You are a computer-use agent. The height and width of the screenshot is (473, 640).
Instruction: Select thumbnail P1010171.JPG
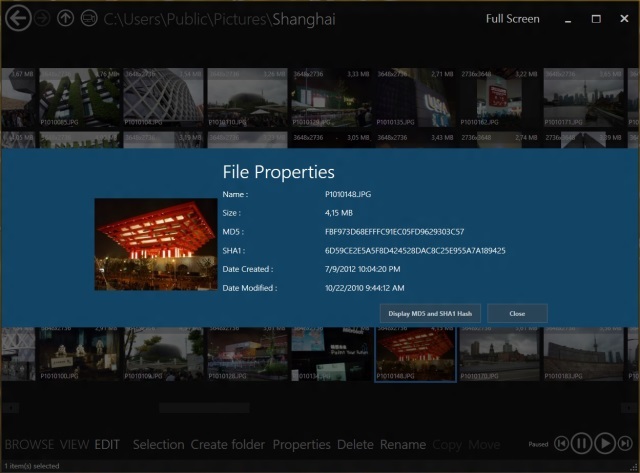[x=583, y=98]
